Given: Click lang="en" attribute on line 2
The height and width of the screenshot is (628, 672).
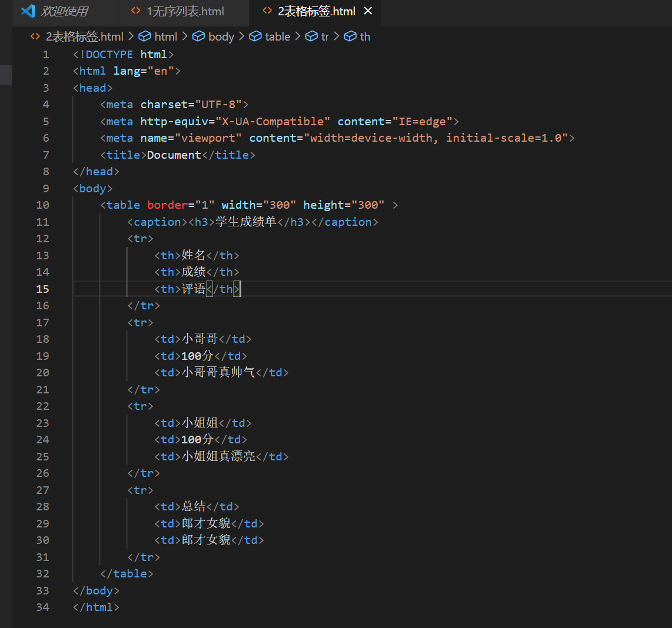Looking at the screenshot, I should coord(144,71).
